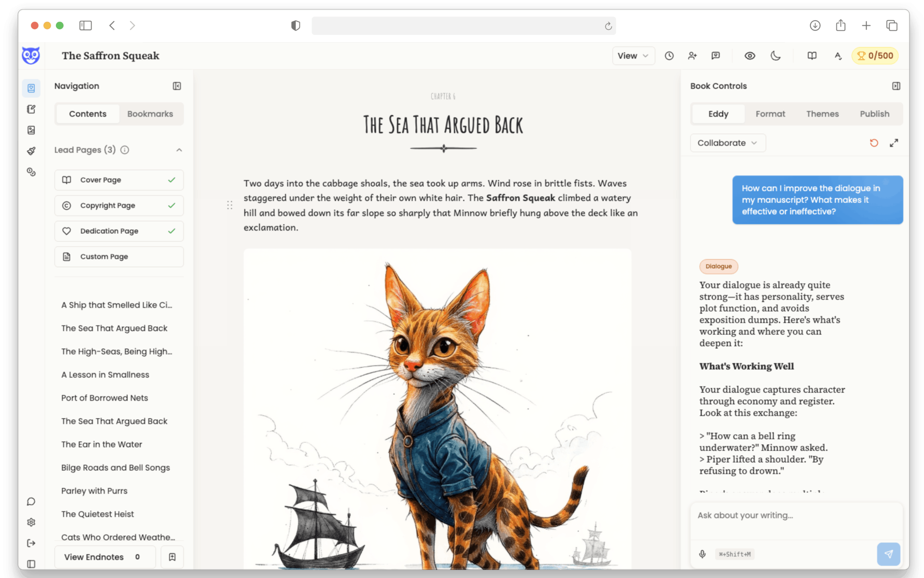The image size is (924, 578).
Task: Open the version history via clock icon
Action: [669, 56]
